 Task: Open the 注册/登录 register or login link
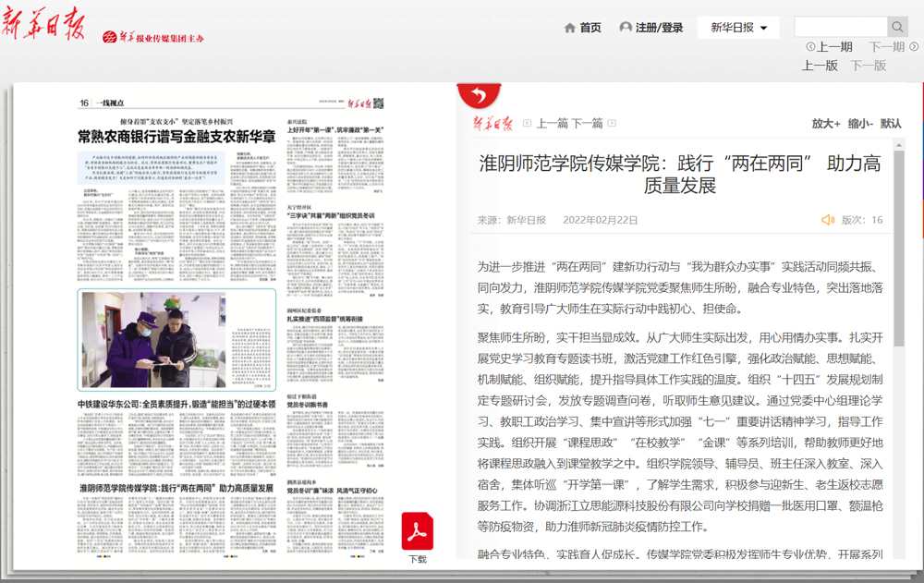[659, 28]
